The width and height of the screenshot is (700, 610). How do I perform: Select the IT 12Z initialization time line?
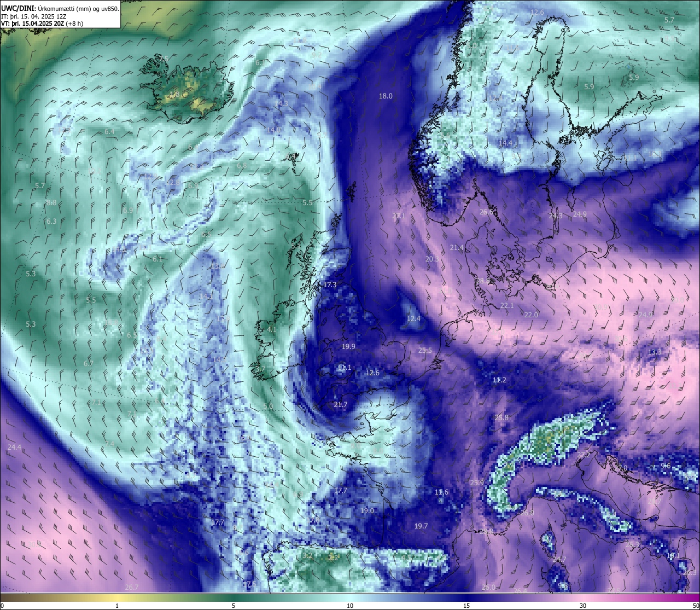click(x=34, y=16)
